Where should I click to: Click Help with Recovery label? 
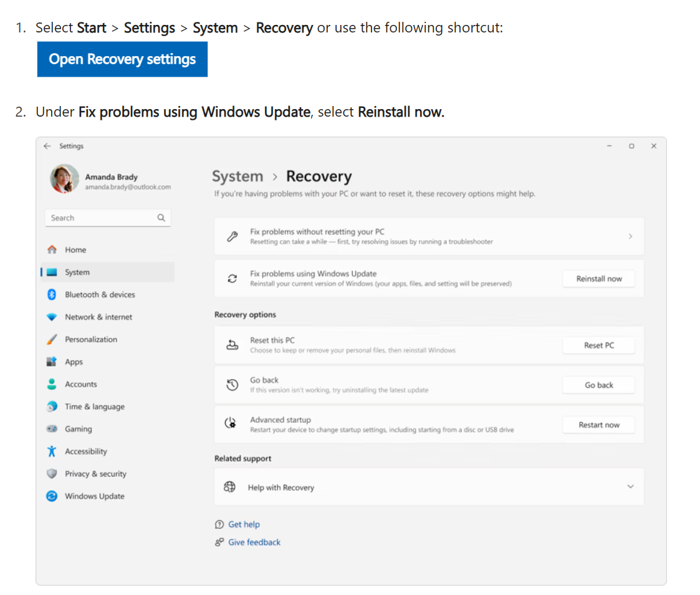[280, 487]
